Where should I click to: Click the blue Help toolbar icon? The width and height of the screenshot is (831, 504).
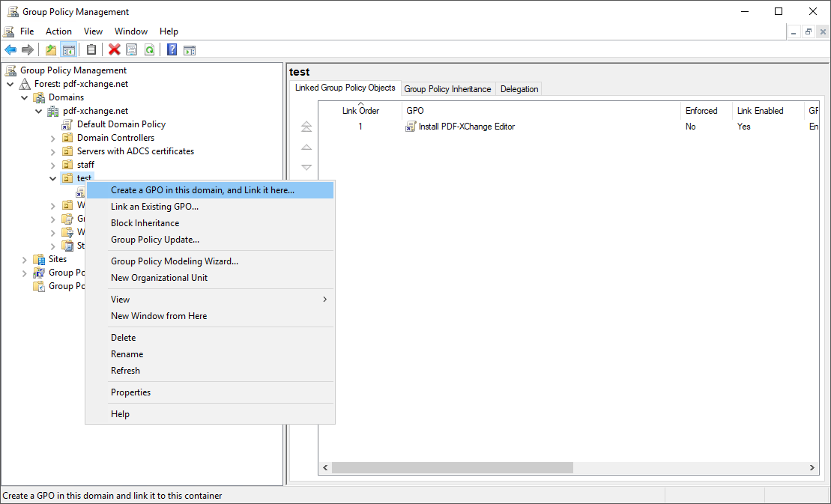coord(172,49)
